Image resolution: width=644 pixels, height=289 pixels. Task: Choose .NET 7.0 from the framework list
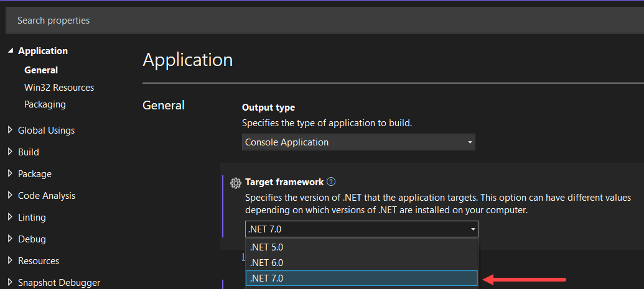click(362, 278)
